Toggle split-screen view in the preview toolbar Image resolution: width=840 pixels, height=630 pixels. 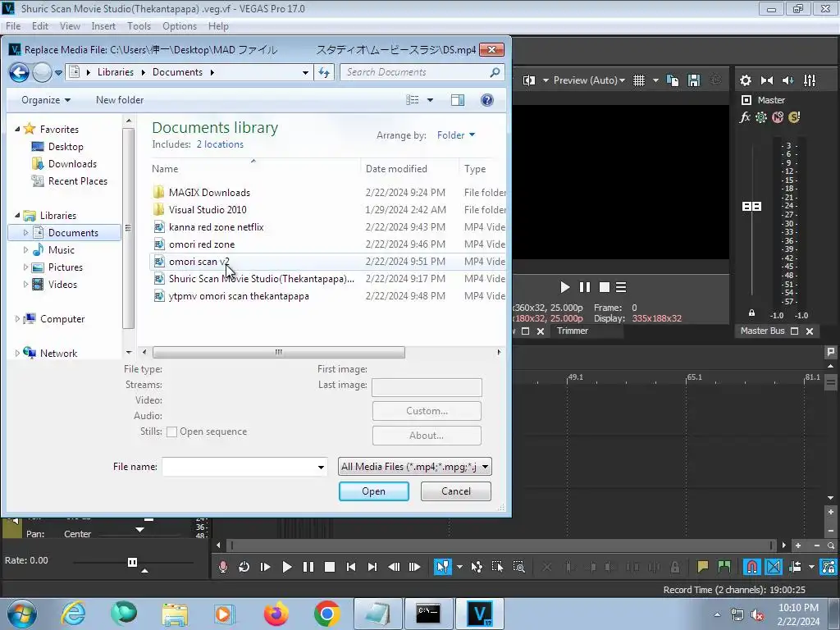click(529, 80)
